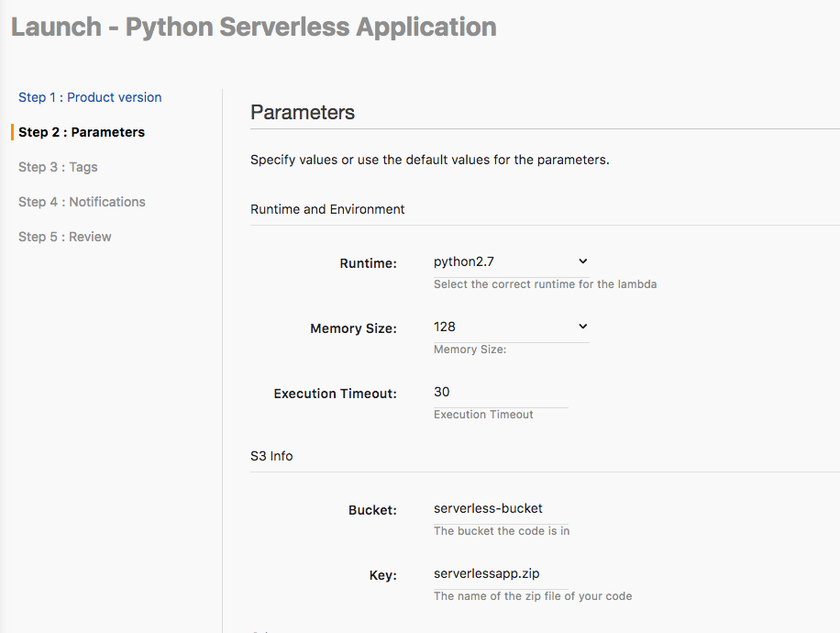Open Step 4 Notifications

click(x=82, y=202)
